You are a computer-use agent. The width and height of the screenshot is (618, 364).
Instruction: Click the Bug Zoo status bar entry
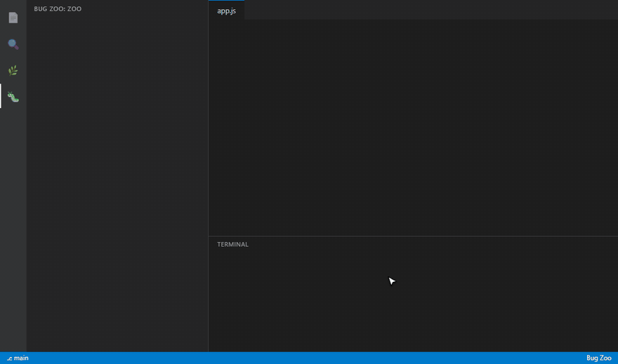598,358
